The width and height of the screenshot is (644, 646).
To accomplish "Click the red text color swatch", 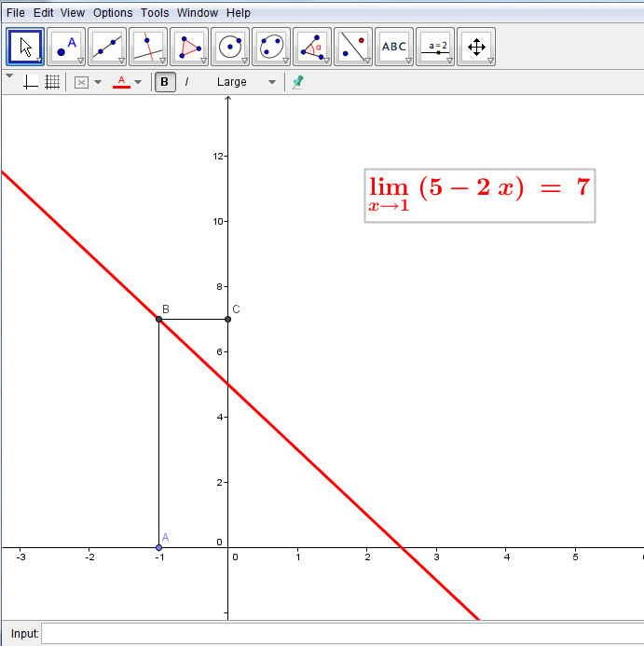I will point(121,82).
